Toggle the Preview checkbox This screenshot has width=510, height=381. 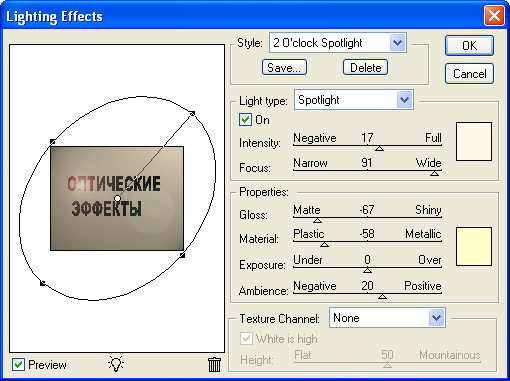click(x=18, y=364)
